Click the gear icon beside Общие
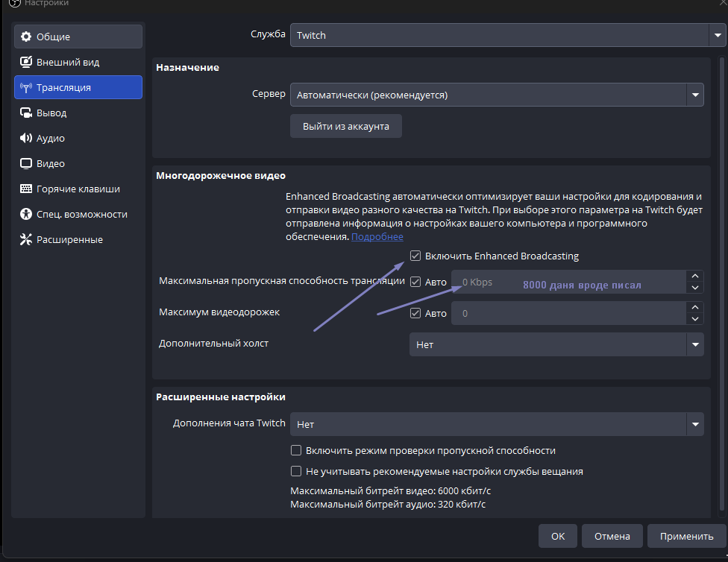 pyautogui.click(x=26, y=37)
